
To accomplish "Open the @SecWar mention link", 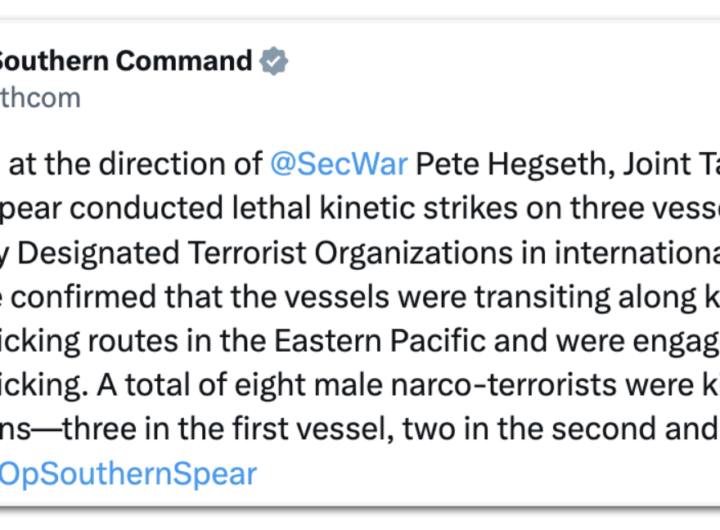I will [338, 163].
